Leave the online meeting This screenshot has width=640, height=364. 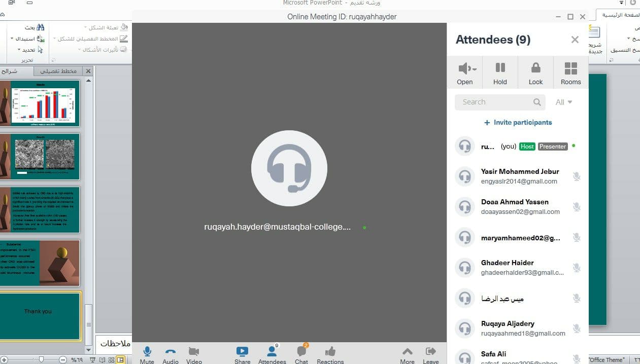[431, 353]
